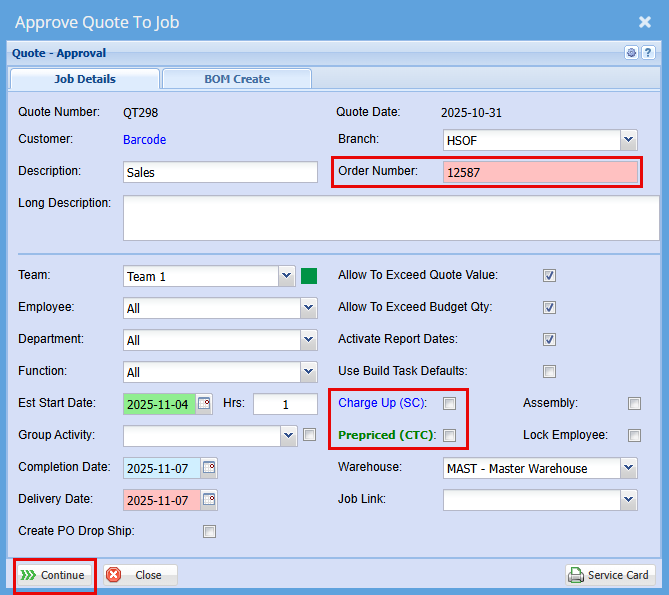Click the settings gear icon in panel header
Viewport: 669px width, 595px height.
[x=631, y=53]
